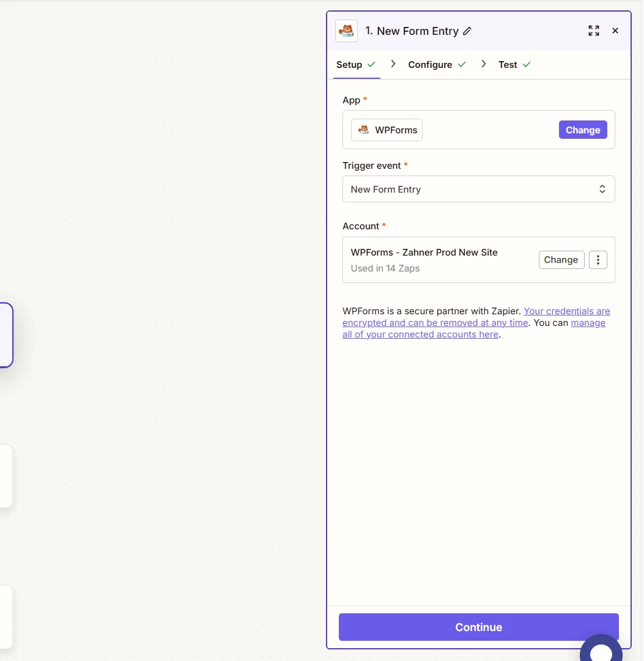Open the chat help bubble
The image size is (644, 661).
coord(601,648)
